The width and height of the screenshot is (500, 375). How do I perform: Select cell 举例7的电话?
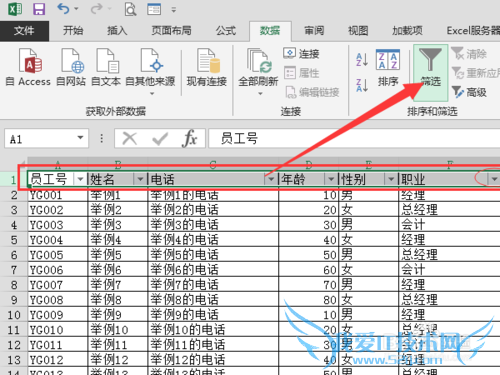coord(213,285)
